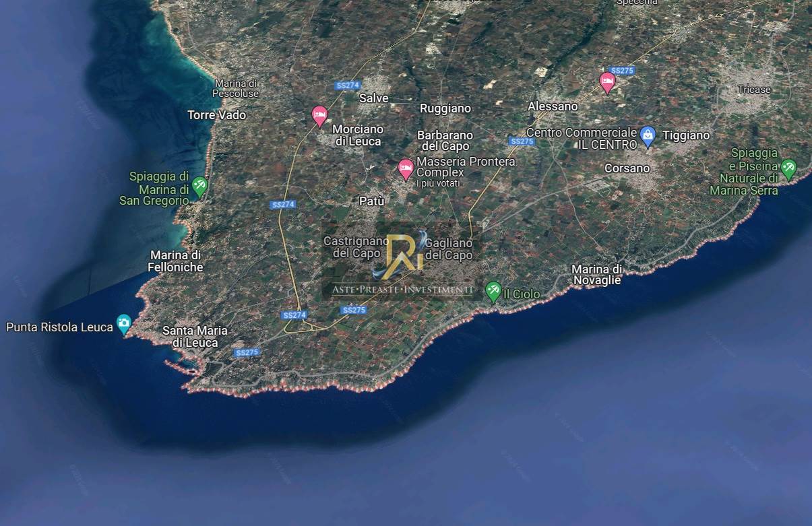
Task: Select the pink hotel pin northeast of Alessano
Action: pos(607,82)
